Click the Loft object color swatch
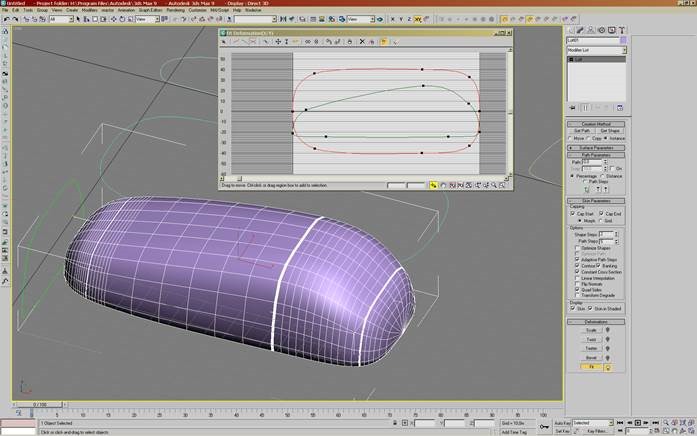 click(622, 40)
